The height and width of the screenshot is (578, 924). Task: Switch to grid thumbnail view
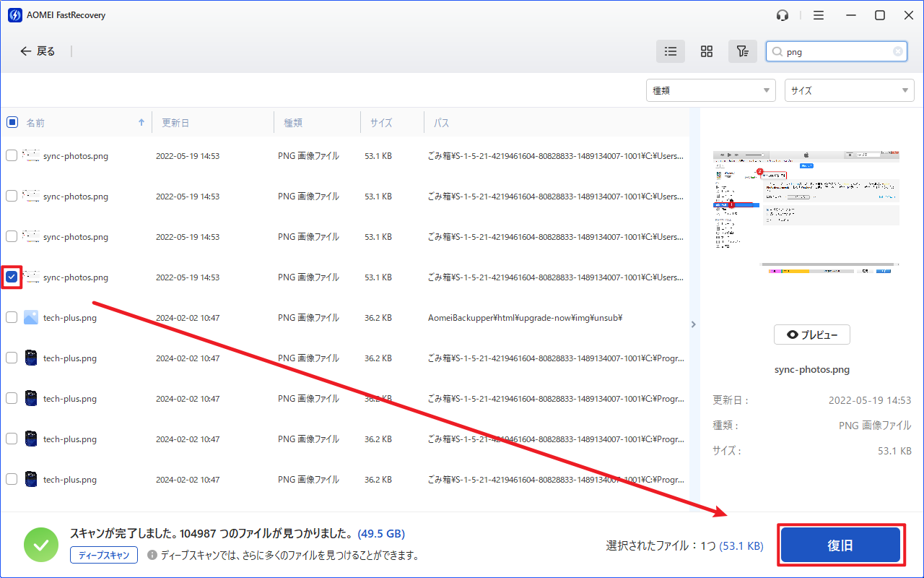[x=707, y=51]
